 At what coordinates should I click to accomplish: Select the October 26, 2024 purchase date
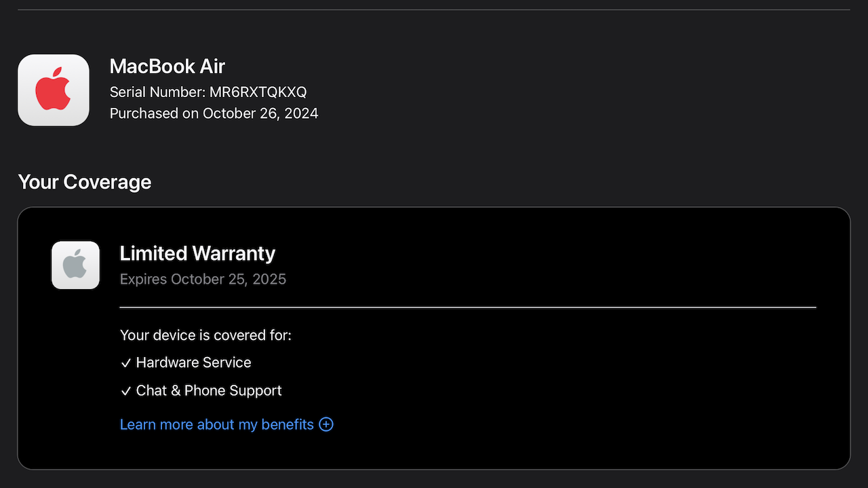coord(260,113)
